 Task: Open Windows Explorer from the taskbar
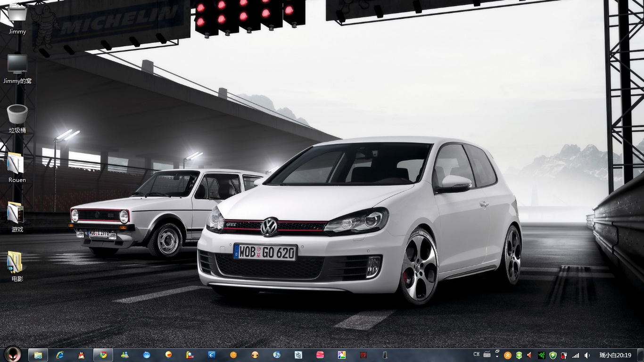(38, 355)
